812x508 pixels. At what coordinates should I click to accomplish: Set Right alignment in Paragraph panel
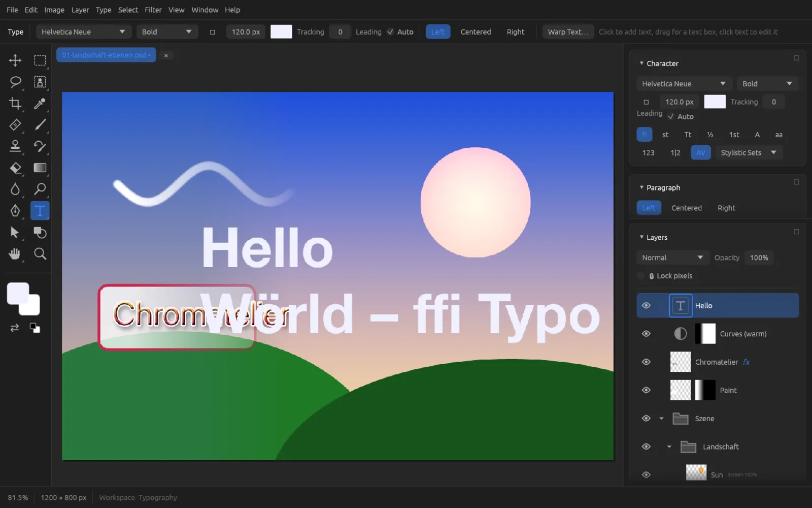coord(726,208)
